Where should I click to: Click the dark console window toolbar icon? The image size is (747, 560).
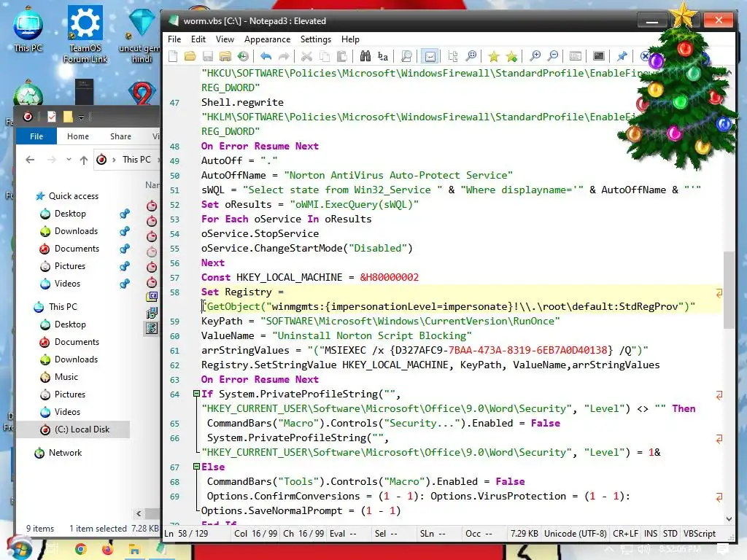click(599, 57)
